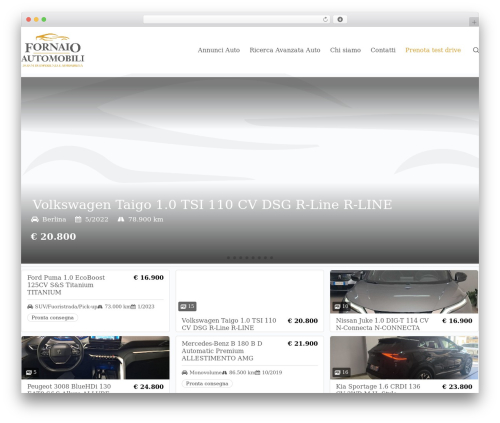500x423 pixels.
Task: Click the photo count badge showing 5
Action: coord(31,372)
